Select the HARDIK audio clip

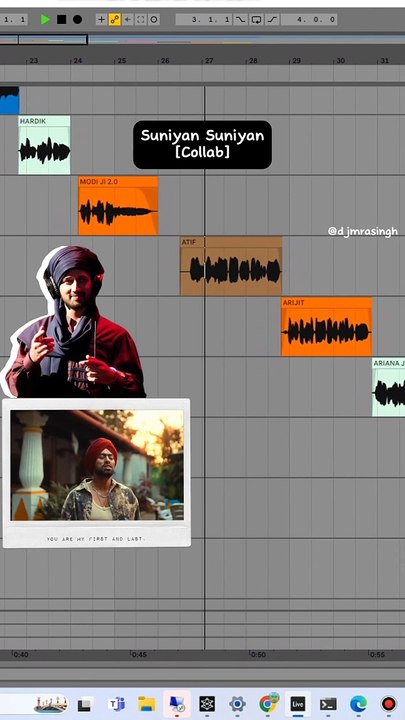pos(45,145)
